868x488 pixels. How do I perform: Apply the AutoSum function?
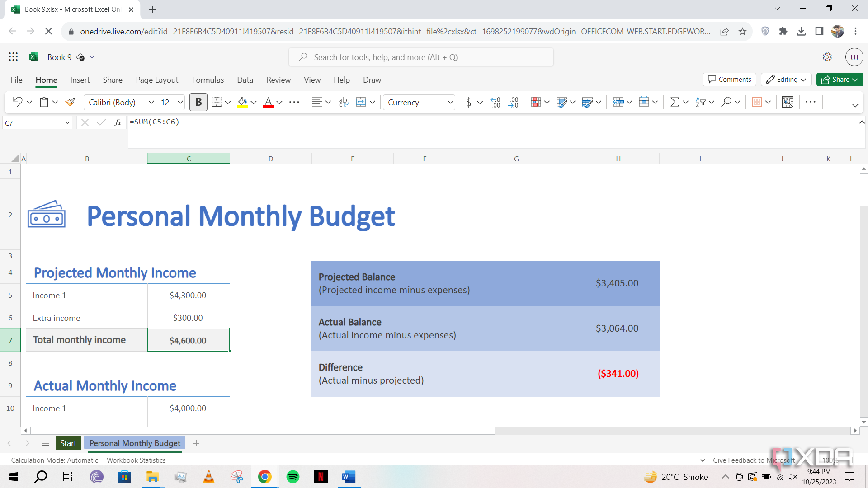pos(675,102)
